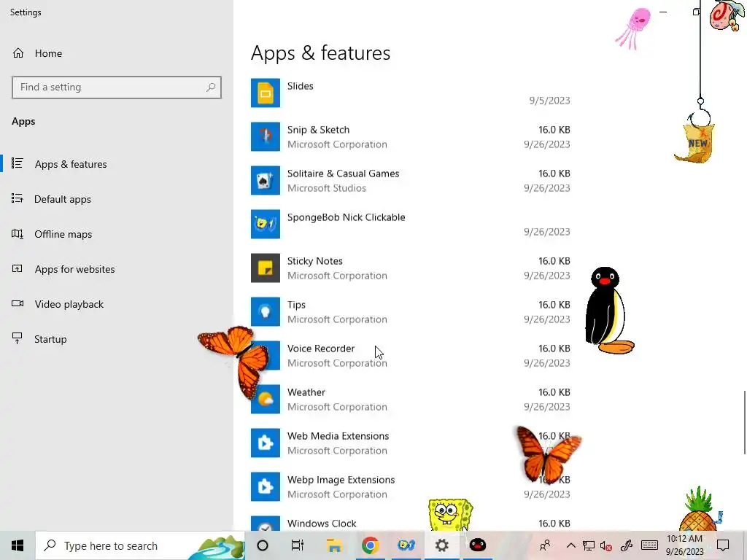Viewport: 747px width, 560px height.
Task: Click the Pingu penguin desktop character
Action: pos(609,311)
